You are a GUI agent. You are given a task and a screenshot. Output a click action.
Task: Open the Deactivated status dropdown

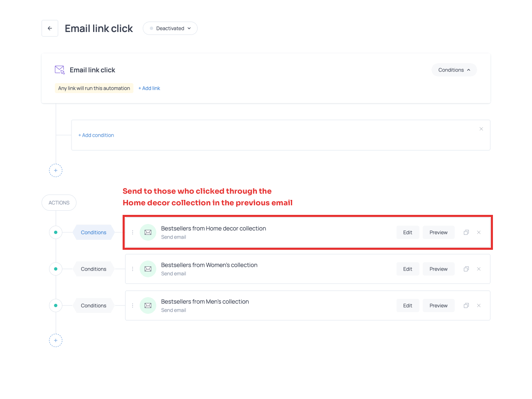tap(170, 28)
